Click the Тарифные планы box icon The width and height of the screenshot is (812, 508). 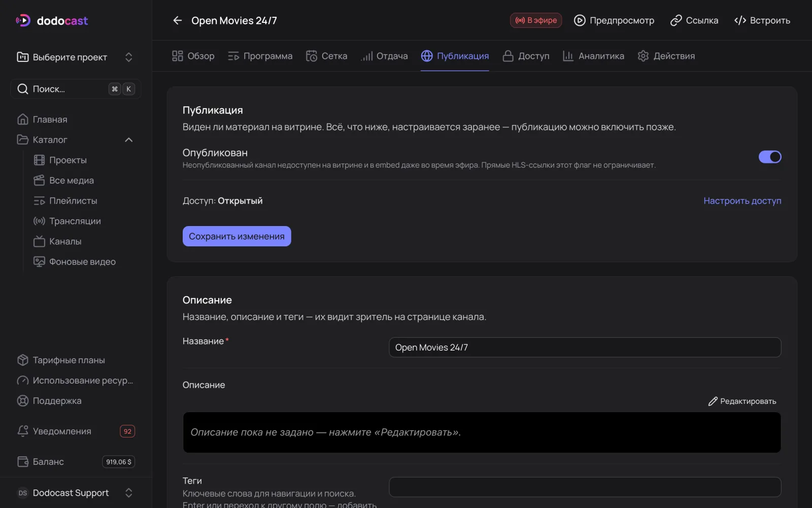tap(22, 360)
